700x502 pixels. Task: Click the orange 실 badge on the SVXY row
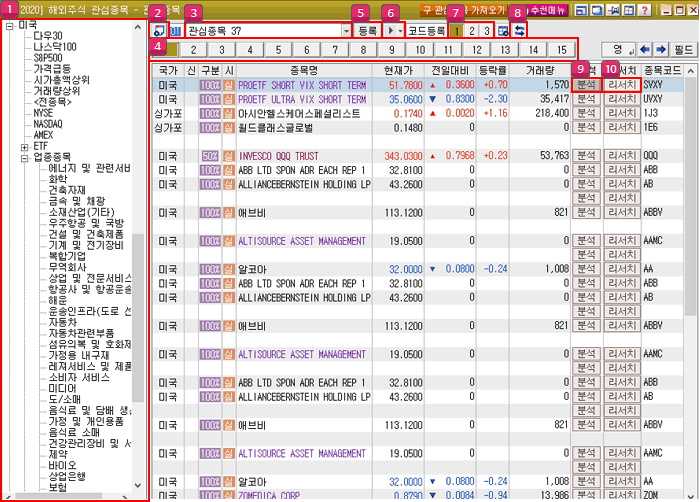pyautogui.click(x=229, y=85)
